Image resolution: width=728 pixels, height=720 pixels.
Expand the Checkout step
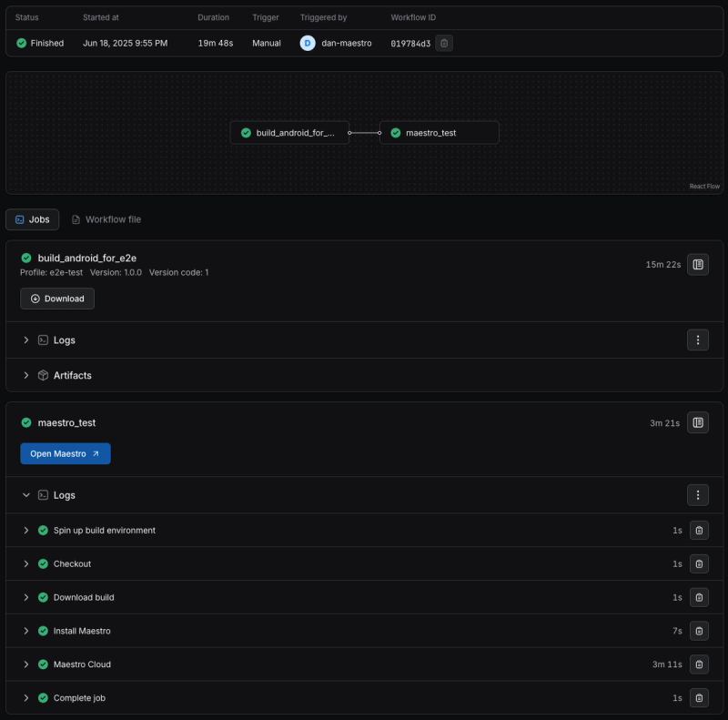(26, 564)
